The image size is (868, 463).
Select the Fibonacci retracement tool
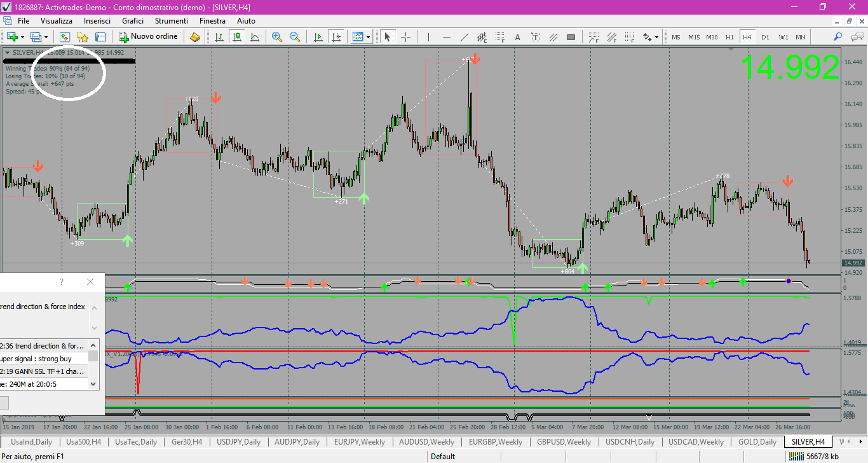point(500,37)
